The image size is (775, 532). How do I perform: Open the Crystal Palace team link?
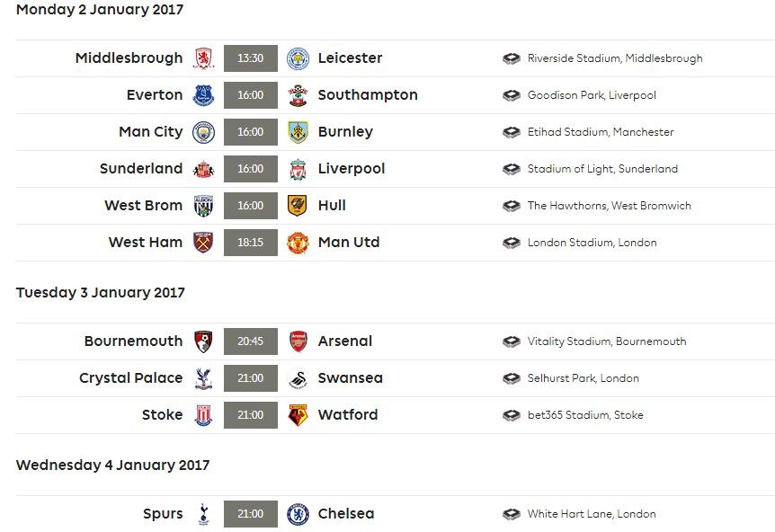point(131,378)
